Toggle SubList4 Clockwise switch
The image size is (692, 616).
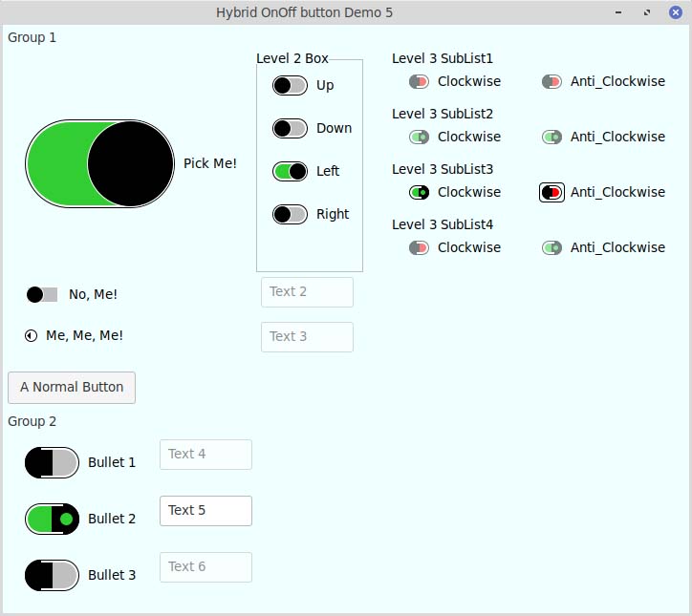click(419, 247)
